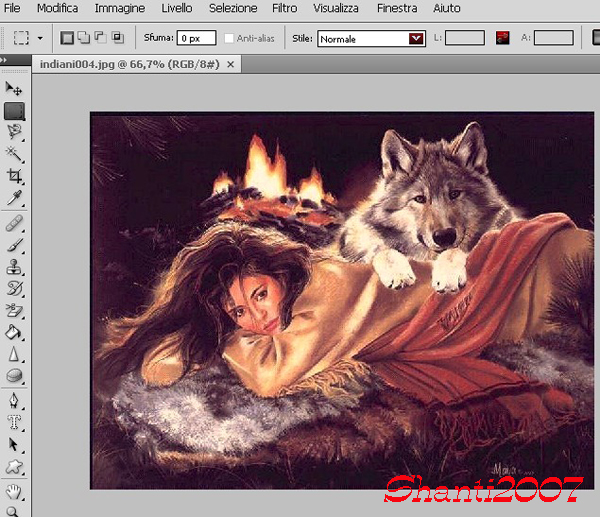Click the A height input field
Viewport: 600px width, 517px height.
554,38
